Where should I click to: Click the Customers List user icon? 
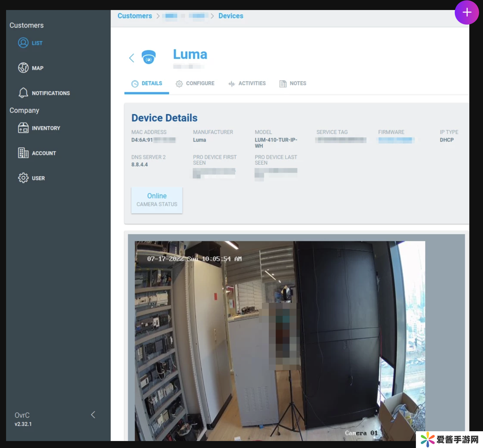coord(23,43)
